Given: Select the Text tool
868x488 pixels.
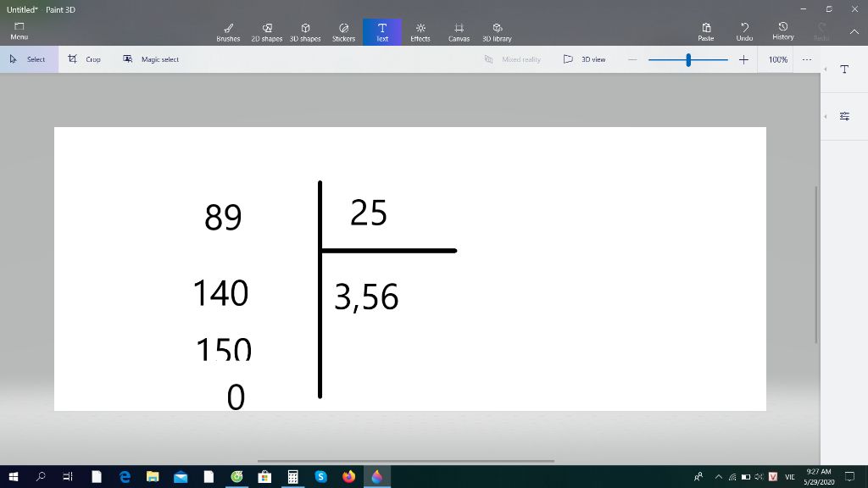Looking at the screenshot, I should 382,32.
